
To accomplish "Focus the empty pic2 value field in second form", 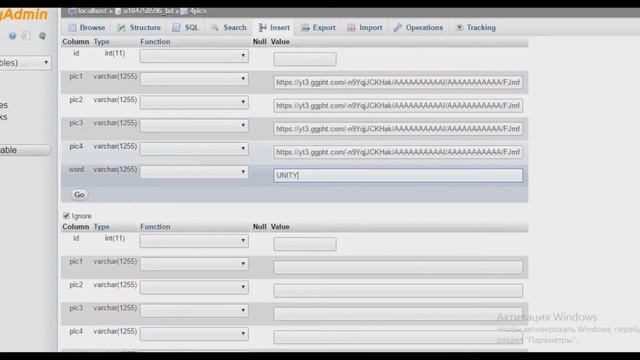I will click(x=398, y=291).
